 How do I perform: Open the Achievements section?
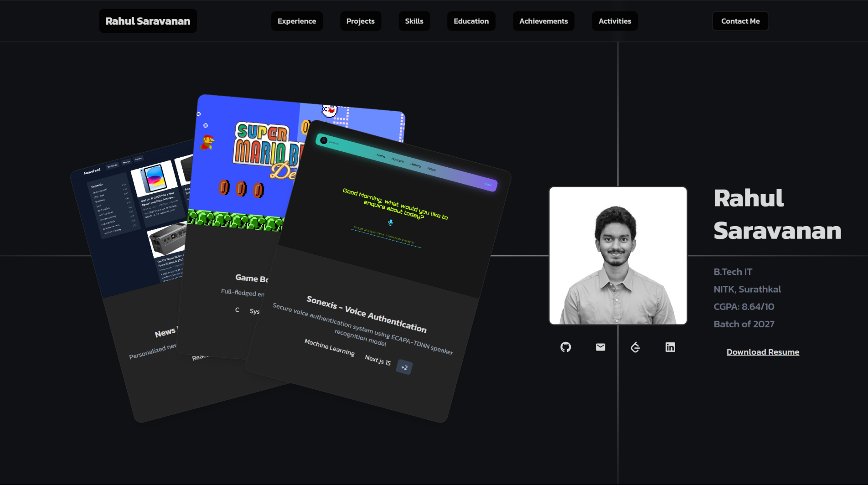543,21
